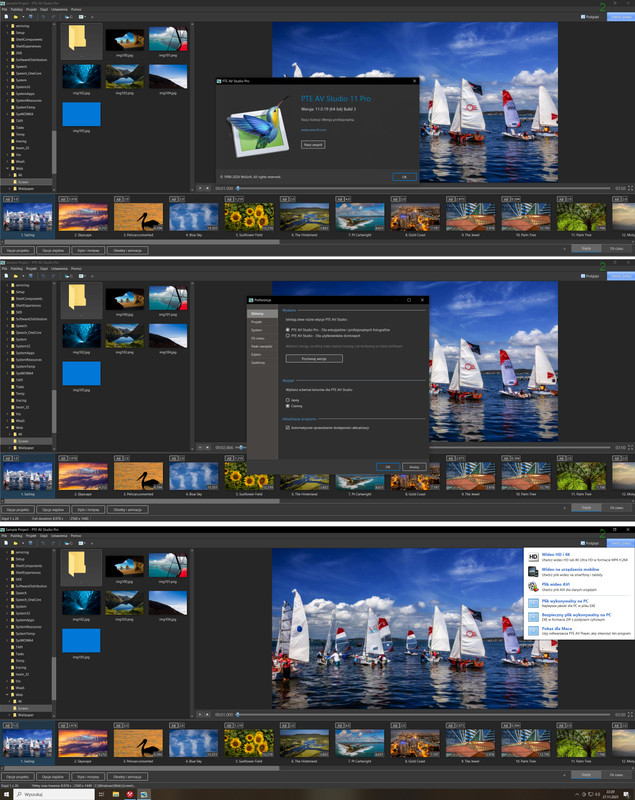Open the www.wnsoft.com link in About dialog
Image resolution: width=635 pixels, height=800 pixels.
point(314,130)
